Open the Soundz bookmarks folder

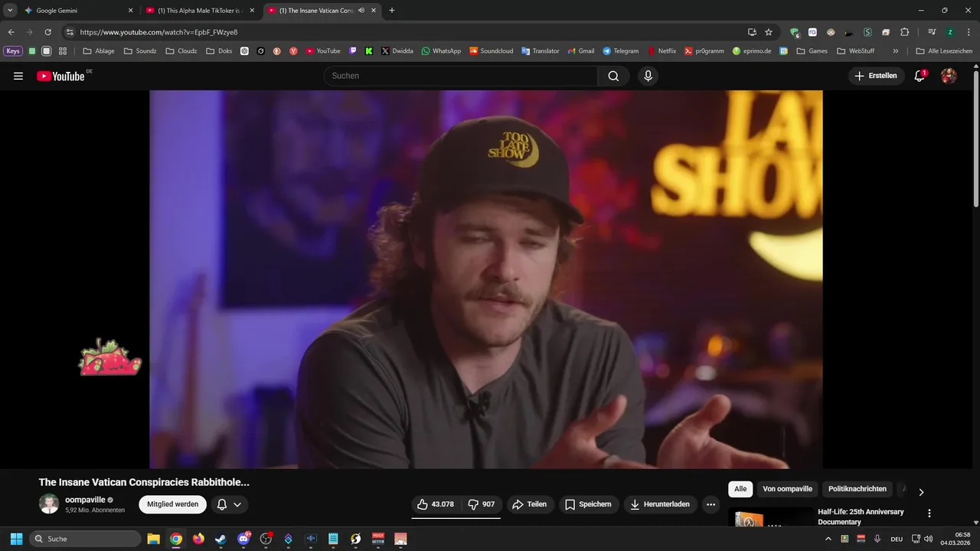[x=139, y=51]
